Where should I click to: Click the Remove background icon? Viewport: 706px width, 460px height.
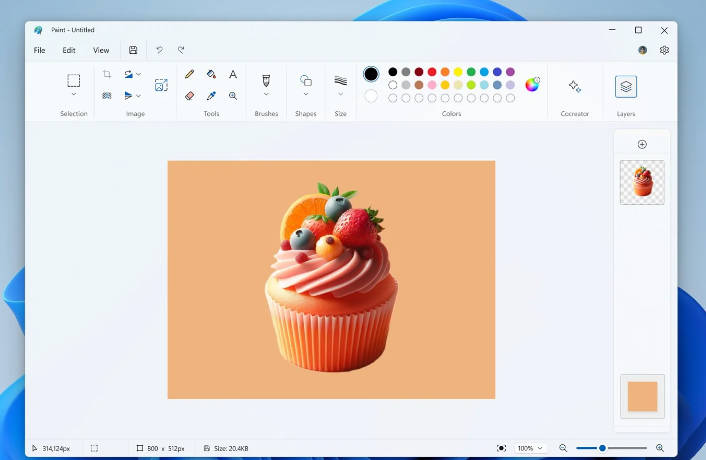tap(107, 95)
